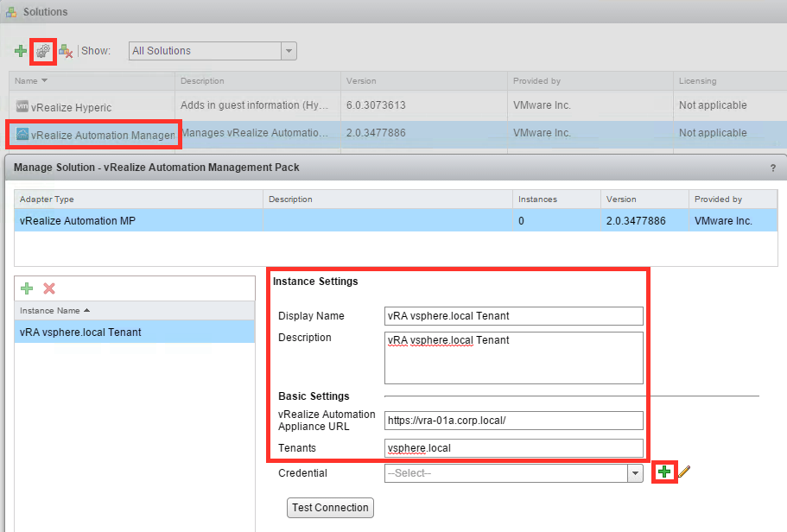Select the vRealize Automation Management Pack solution row
787x532 pixels.
coord(397,134)
